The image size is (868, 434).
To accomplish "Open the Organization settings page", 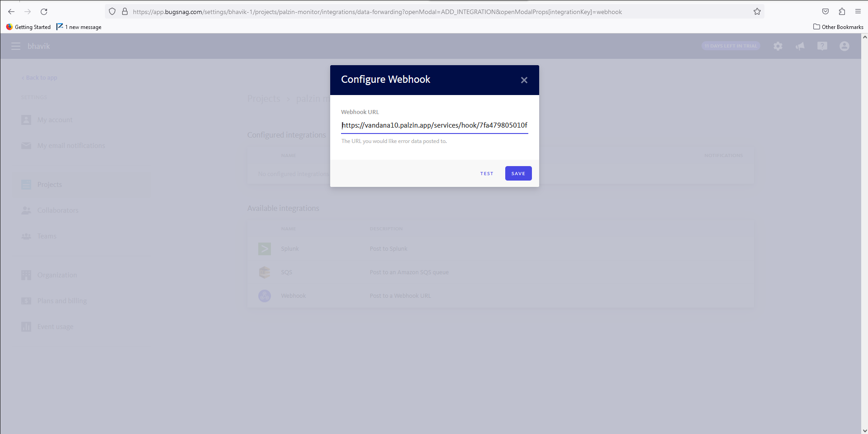I will pos(57,275).
